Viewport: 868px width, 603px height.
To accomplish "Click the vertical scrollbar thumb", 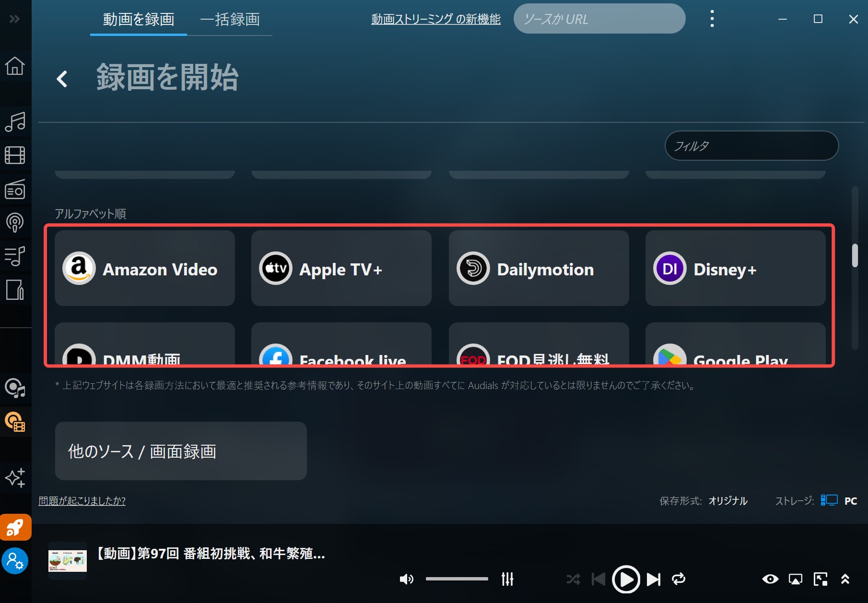I will (855, 256).
